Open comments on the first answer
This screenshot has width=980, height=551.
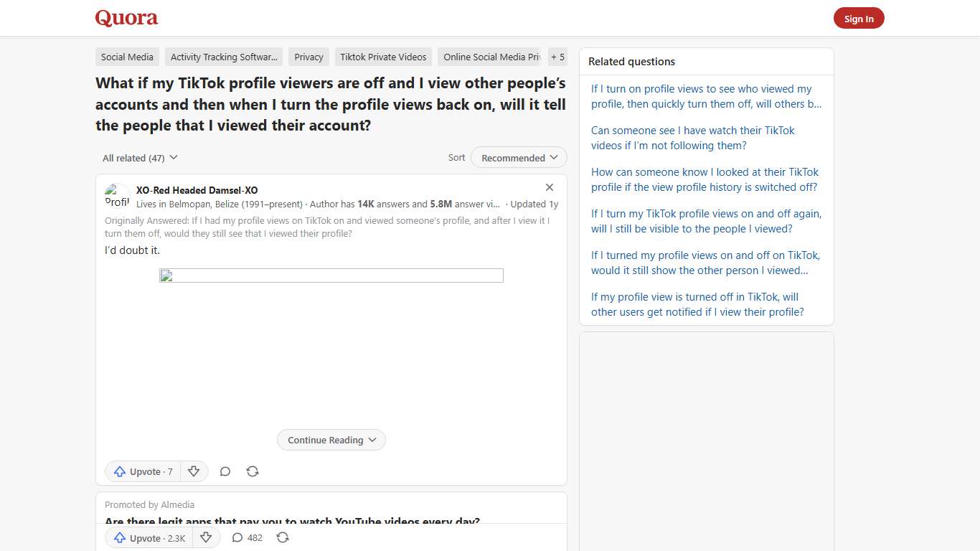coord(225,471)
